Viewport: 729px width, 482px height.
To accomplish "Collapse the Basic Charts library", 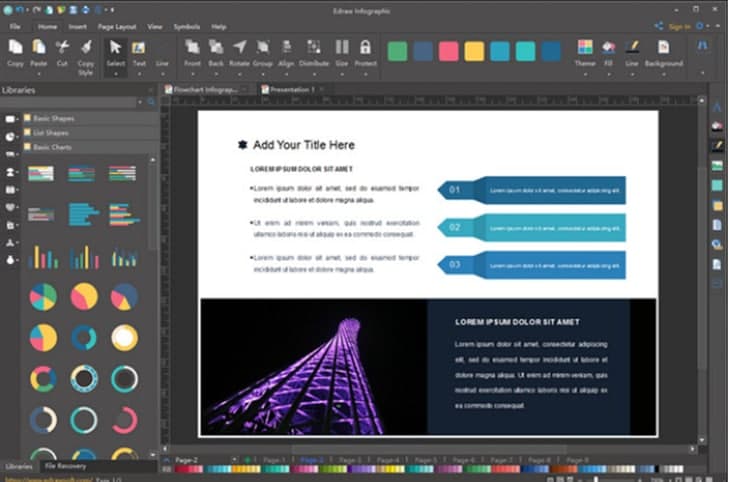I will [91, 147].
